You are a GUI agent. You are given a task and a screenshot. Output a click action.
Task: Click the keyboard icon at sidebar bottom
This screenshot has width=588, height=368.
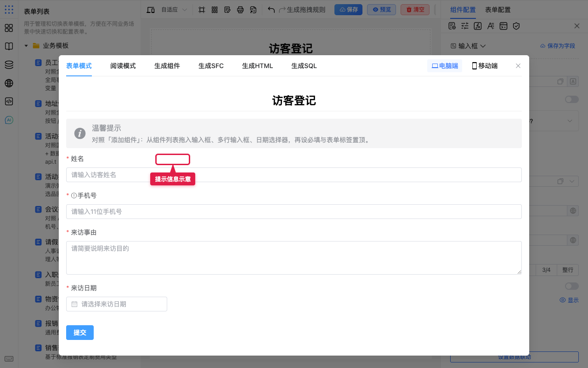tap(9, 359)
